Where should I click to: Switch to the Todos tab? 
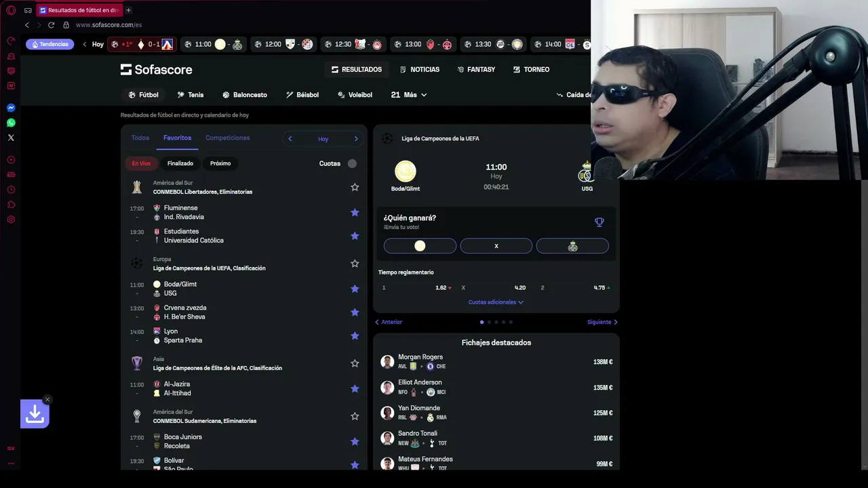[x=140, y=138]
